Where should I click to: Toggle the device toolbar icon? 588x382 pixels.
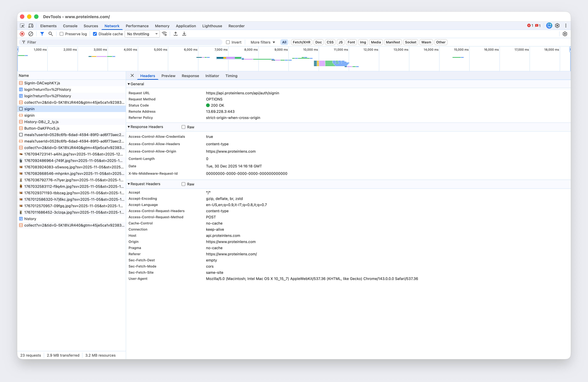pos(31,25)
